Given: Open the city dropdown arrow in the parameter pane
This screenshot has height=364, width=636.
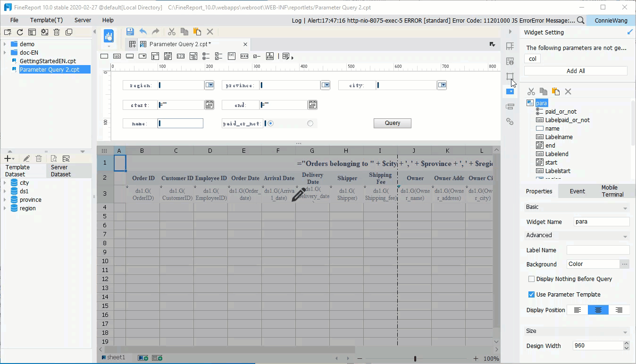Looking at the screenshot, I should [x=442, y=85].
